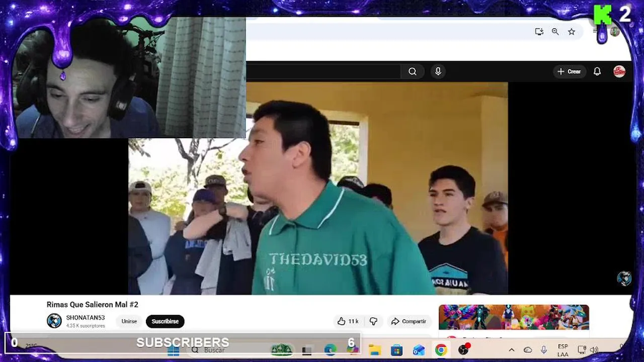The image size is (644, 362).
Task: Install app icon in address bar
Action: point(539,32)
